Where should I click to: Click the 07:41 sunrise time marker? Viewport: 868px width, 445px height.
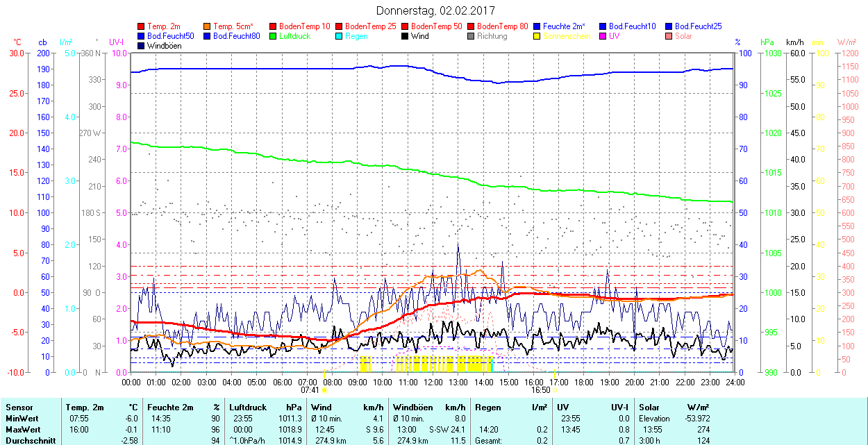310,390
